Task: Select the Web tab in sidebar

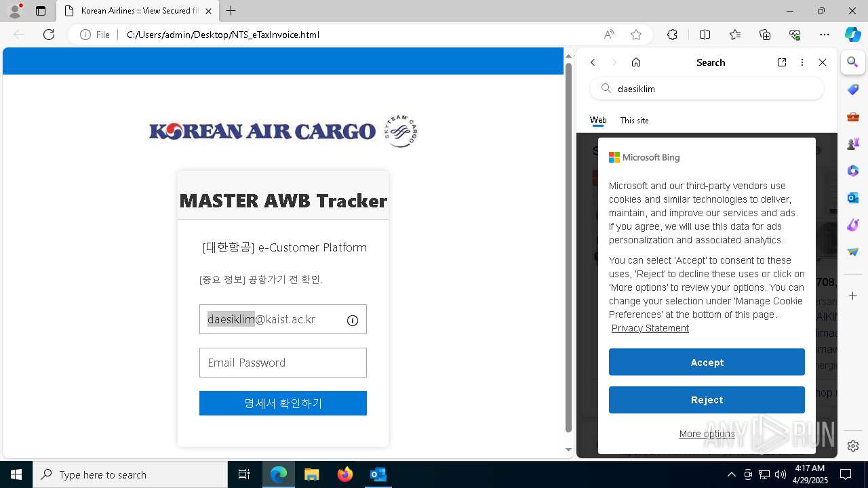Action: tap(598, 120)
